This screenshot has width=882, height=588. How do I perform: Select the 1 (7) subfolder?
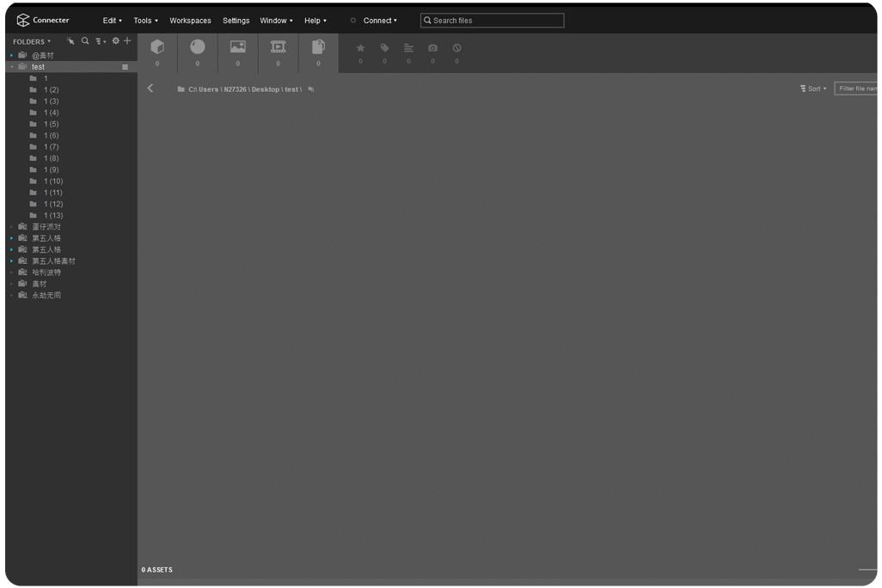point(52,147)
